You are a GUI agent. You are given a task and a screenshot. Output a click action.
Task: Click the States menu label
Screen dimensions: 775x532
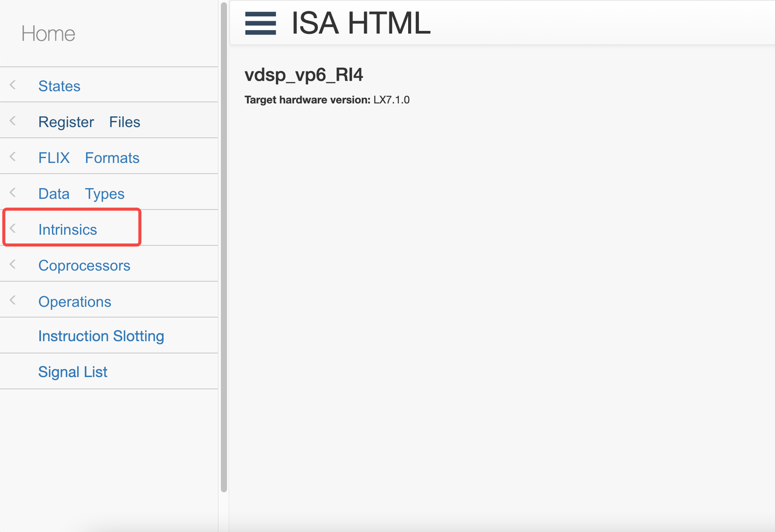coord(59,86)
